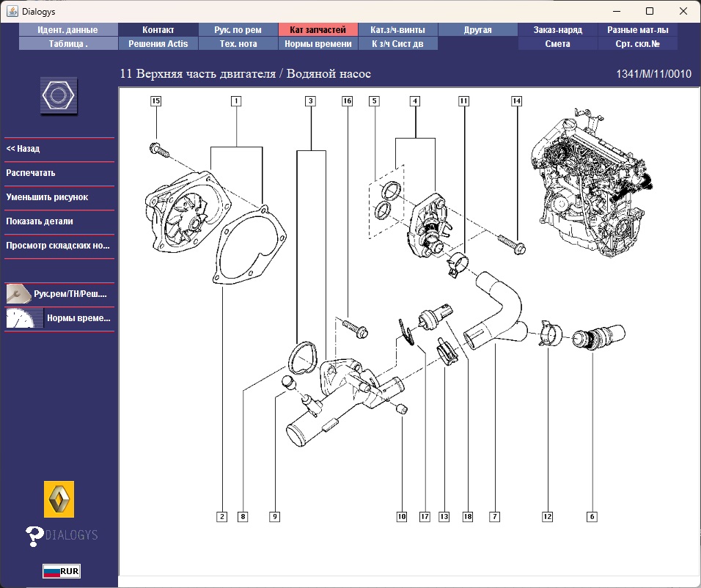Click Уменьшить рисунок to shrink drawing
Screen dimensions: 701x588
(x=47, y=197)
